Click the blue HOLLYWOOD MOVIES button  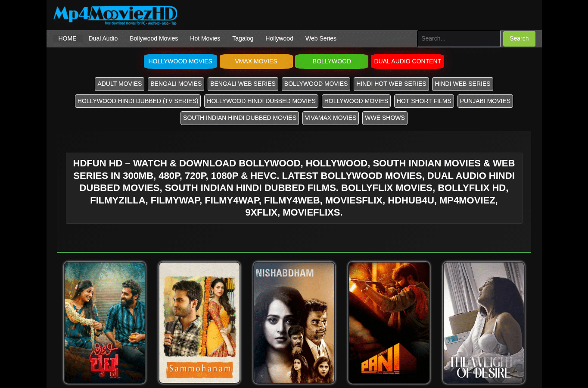(x=180, y=61)
